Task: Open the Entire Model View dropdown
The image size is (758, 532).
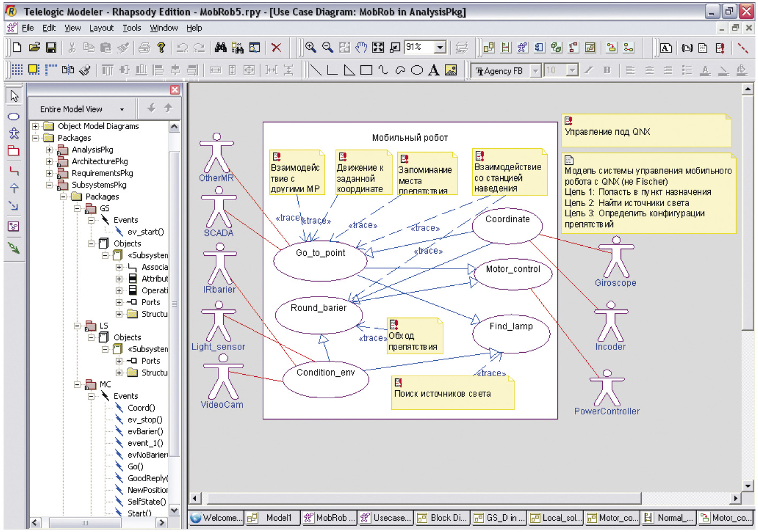Action: click(x=122, y=109)
